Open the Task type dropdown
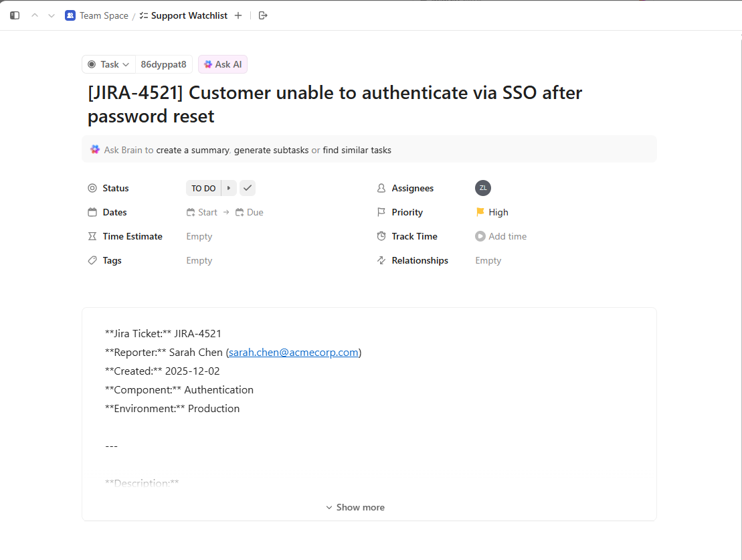Screen dimensions: 742x560 click(108, 64)
